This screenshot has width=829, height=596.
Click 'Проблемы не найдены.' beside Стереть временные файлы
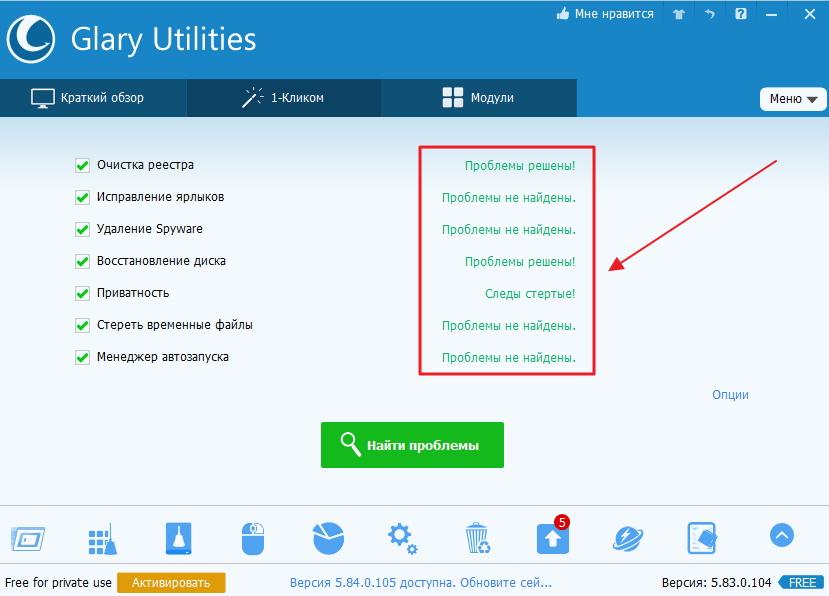point(509,326)
